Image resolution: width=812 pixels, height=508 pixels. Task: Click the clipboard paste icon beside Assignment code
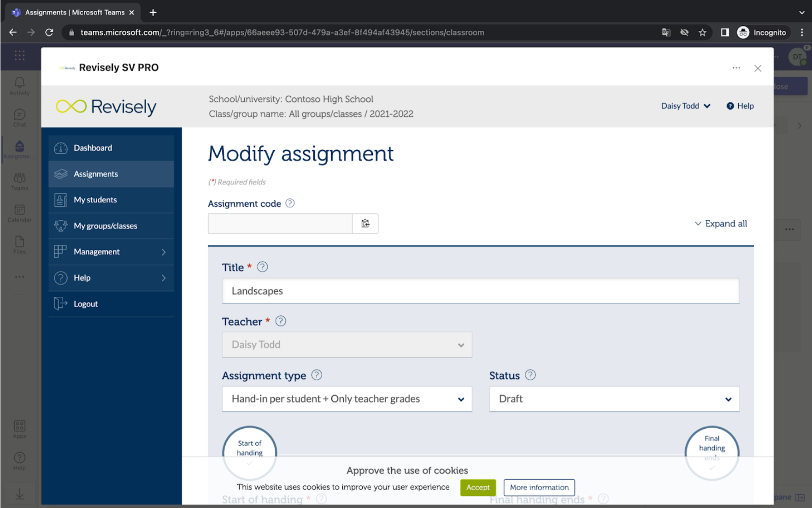[365, 223]
